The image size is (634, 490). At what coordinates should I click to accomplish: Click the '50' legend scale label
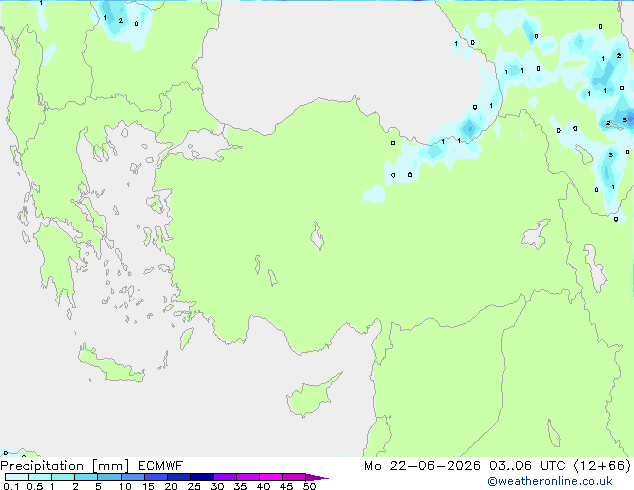pyautogui.click(x=309, y=486)
